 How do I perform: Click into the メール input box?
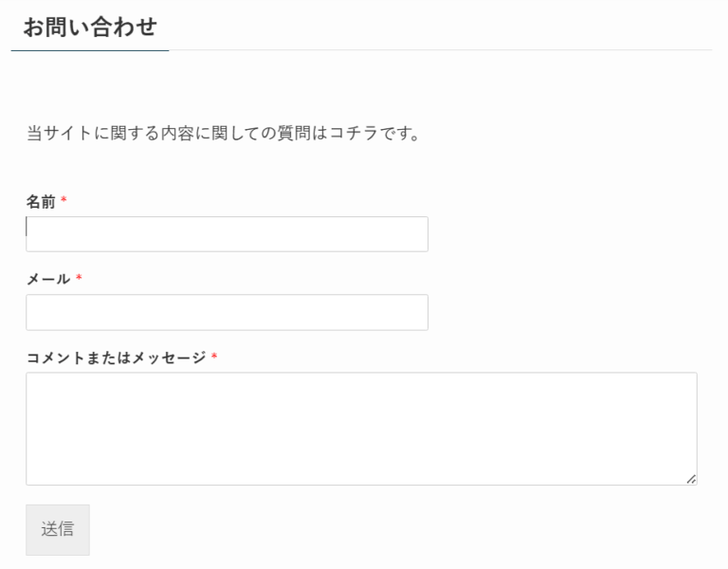click(227, 312)
